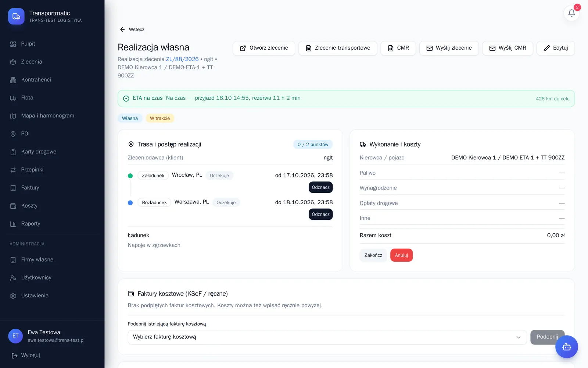The width and height of the screenshot is (588, 368).
Task: Click the Przepinki swap arrows icon
Action: pos(13,170)
